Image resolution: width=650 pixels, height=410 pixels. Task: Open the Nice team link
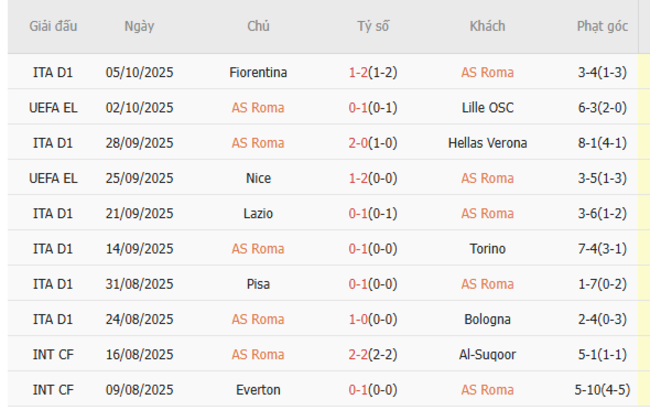[258, 178]
